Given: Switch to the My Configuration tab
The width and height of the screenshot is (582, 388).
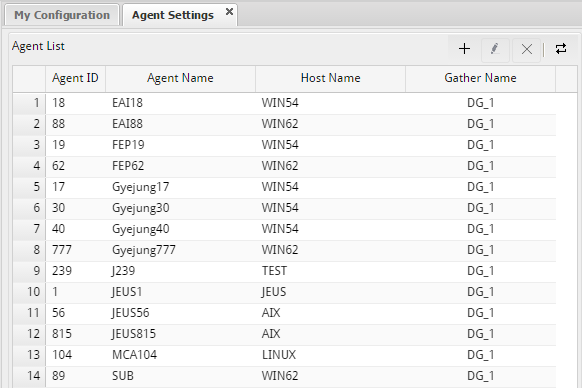Looking at the screenshot, I should point(62,15).
